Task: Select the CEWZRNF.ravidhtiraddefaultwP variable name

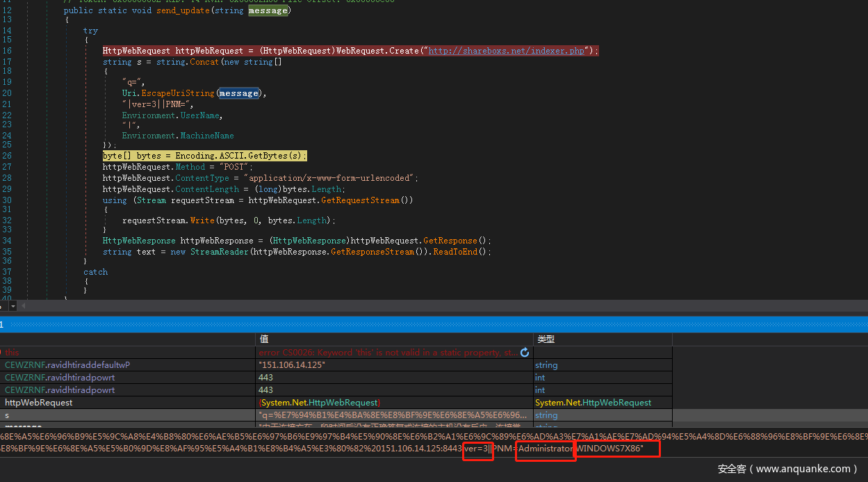Action: (x=67, y=365)
